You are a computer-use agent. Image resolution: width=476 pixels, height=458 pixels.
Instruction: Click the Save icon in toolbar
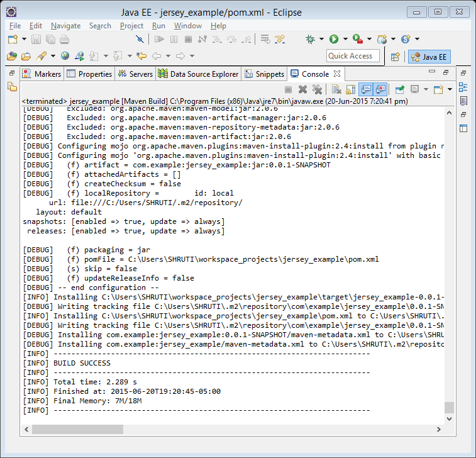(x=36, y=39)
